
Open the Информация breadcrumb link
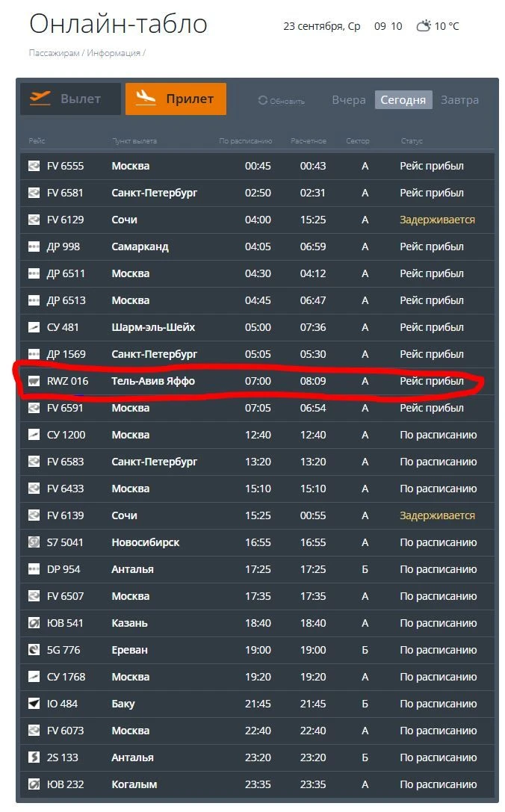[x=114, y=53]
